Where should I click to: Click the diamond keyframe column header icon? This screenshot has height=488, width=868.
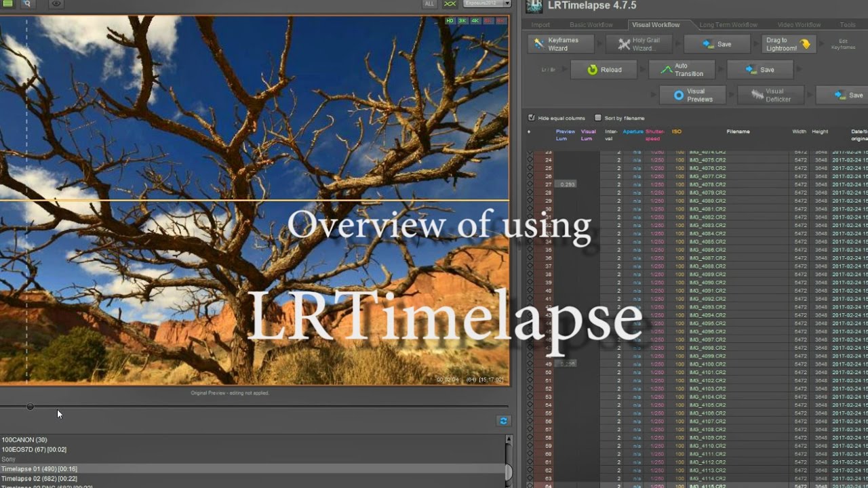click(x=530, y=131)
